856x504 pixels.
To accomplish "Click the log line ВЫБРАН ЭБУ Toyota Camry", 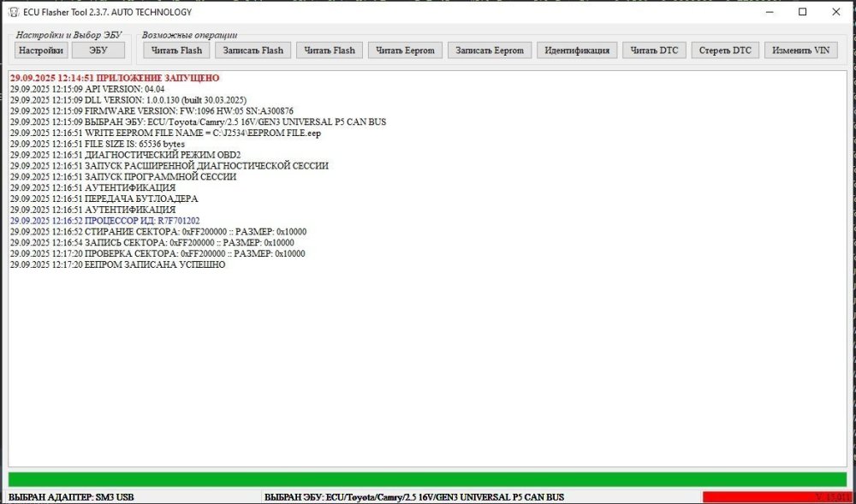I will pos(199,122).
